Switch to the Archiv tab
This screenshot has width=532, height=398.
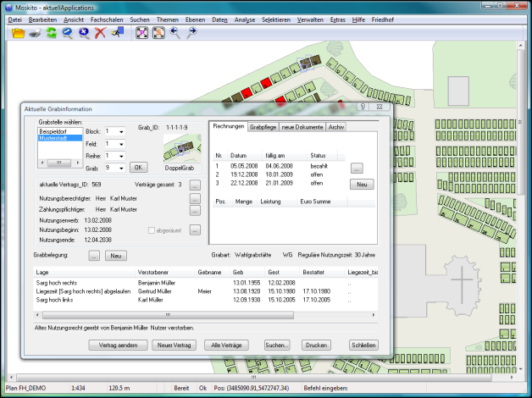coord(336,127)
